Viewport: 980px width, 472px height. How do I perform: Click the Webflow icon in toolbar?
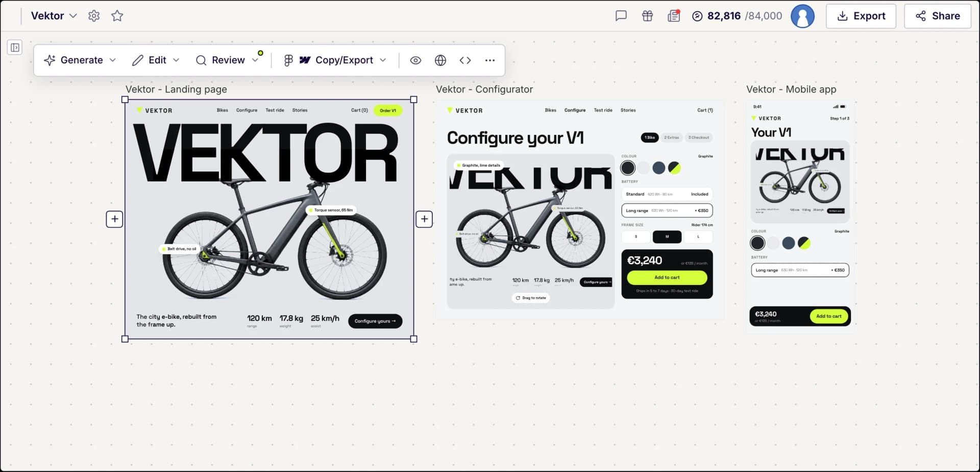click(305, 60)
